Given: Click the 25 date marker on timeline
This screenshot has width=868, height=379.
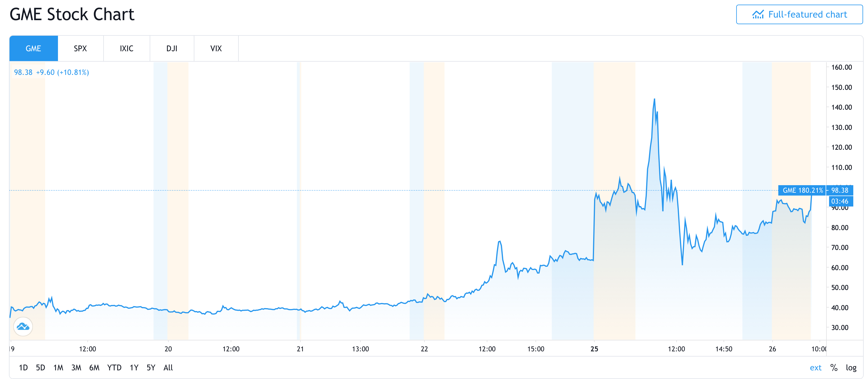Looking at the screenshot, I should pos(594,349).
